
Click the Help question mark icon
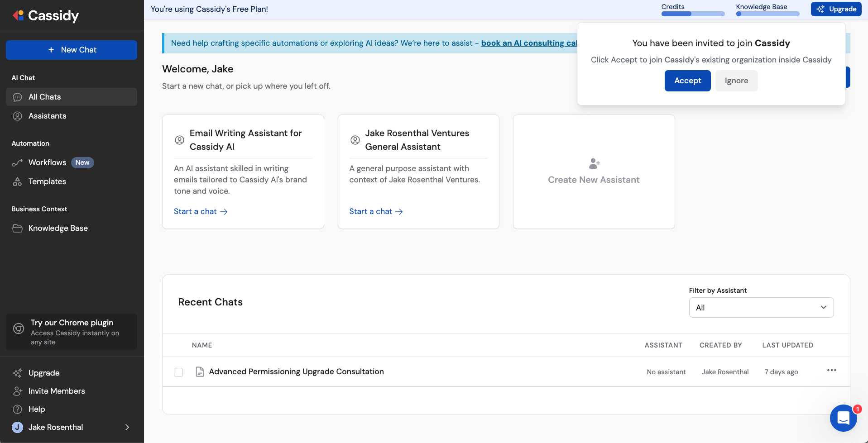click(x=18, y=410)
